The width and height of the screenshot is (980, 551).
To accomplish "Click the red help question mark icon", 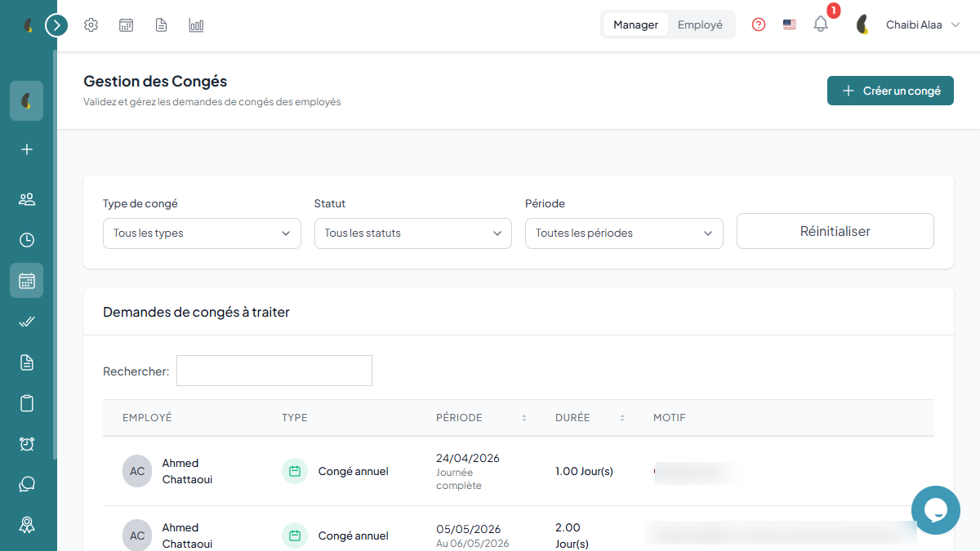I will coord(759,24).
